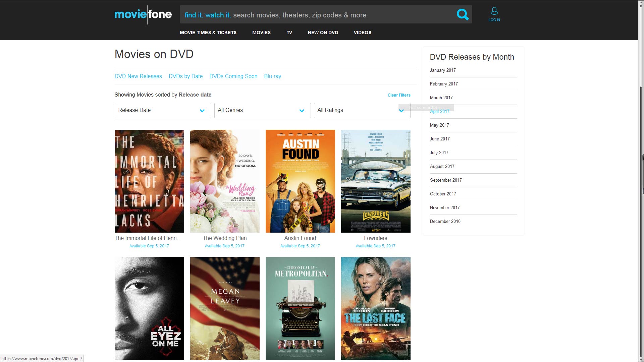This screenshot has height=362, width=644.
Task: Open The Wedding Plan poster
Action: pos(225,181)
